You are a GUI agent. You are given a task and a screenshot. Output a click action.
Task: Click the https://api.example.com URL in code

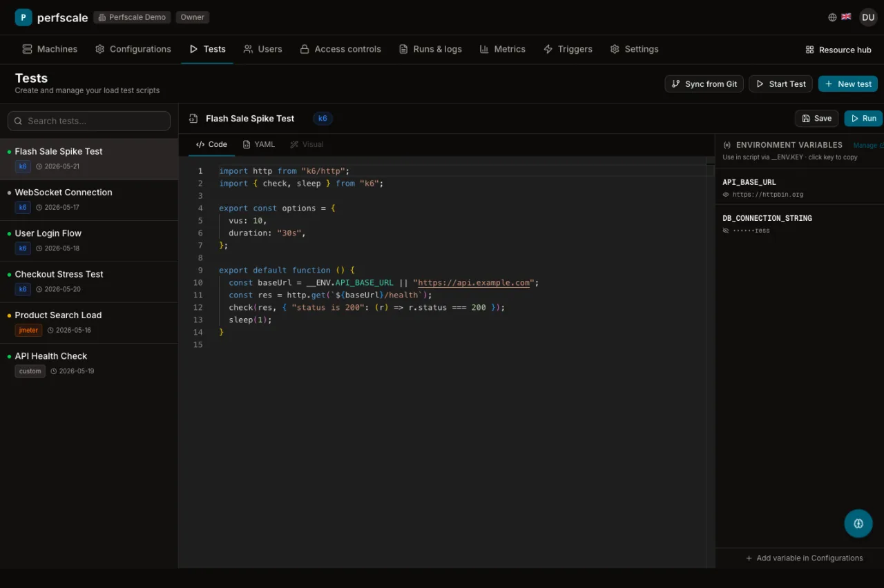pos(474,283)
